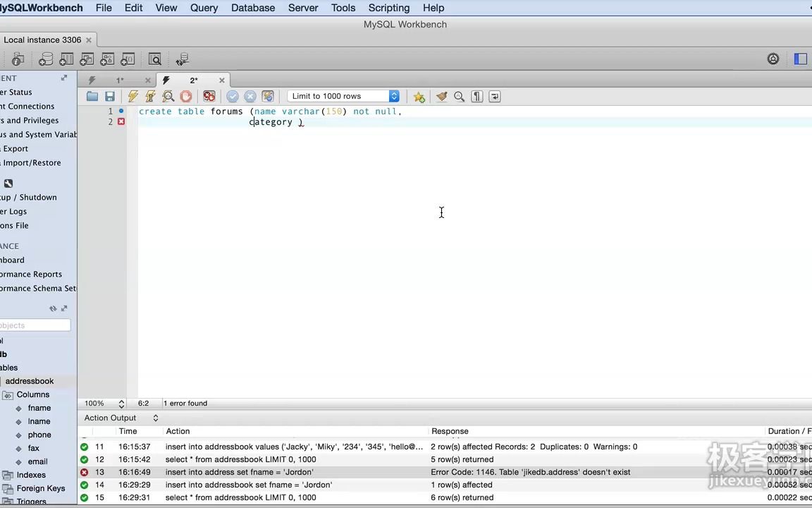Viewport: 812px width, 508px height.
Task: Switch to the first query tab
Action: click(x=120, y=80)
